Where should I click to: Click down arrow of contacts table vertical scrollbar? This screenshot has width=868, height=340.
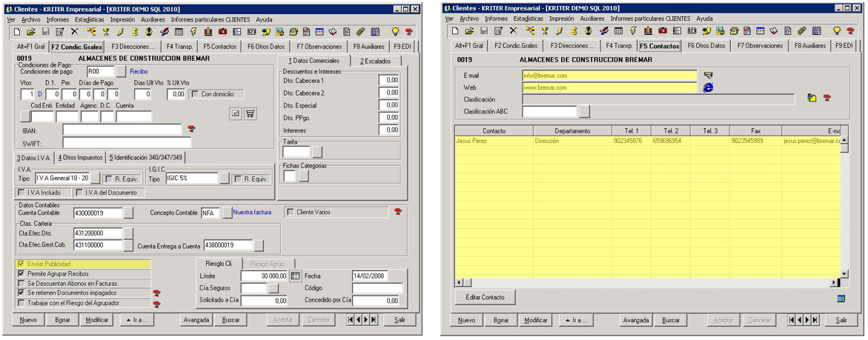pyautogui.click(x=844, y=273)
